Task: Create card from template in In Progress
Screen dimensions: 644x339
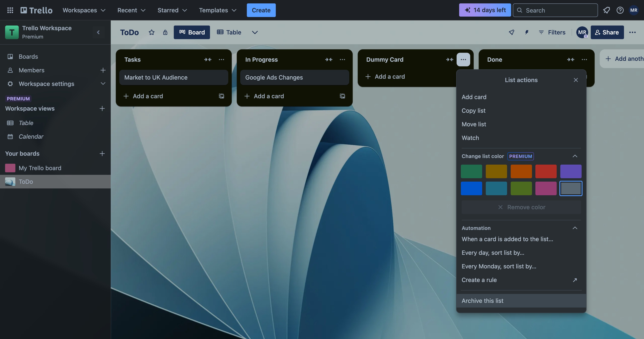Action: pos(342,96)
